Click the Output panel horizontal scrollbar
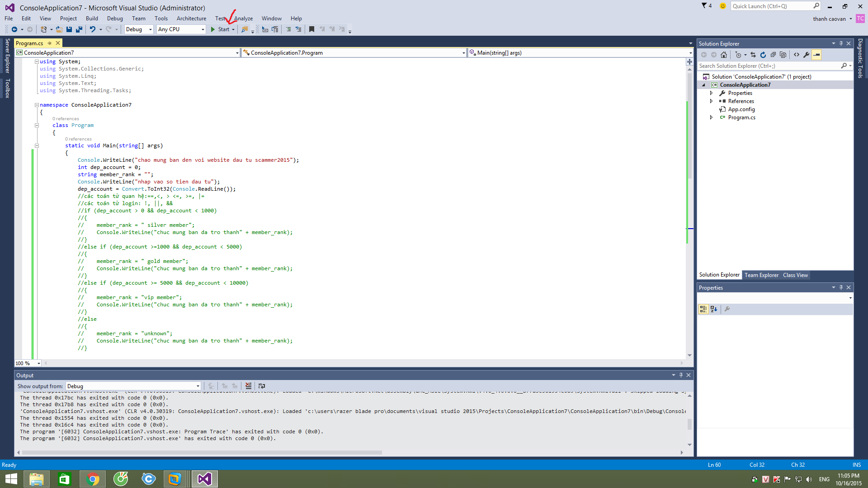868x488 pixels. pyautogui.click(x=202, y=452)
